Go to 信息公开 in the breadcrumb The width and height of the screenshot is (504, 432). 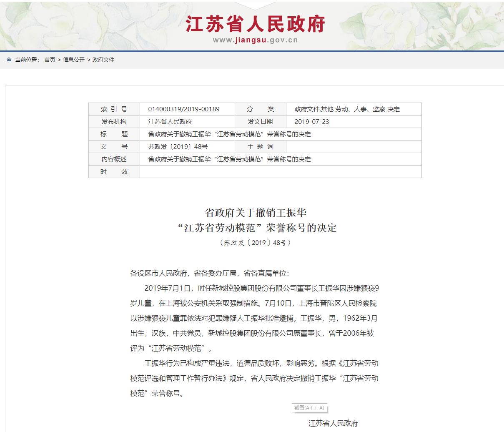[74, 60]
